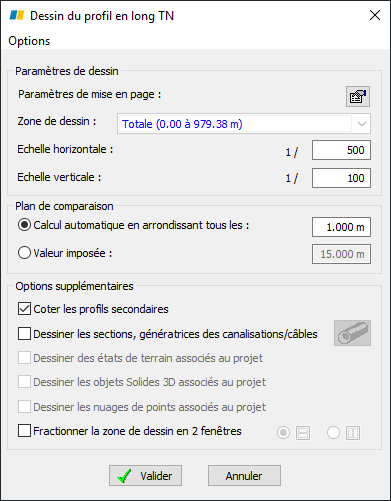
Task: Close the Dessin du profil dialog
Action: [375, 15]
